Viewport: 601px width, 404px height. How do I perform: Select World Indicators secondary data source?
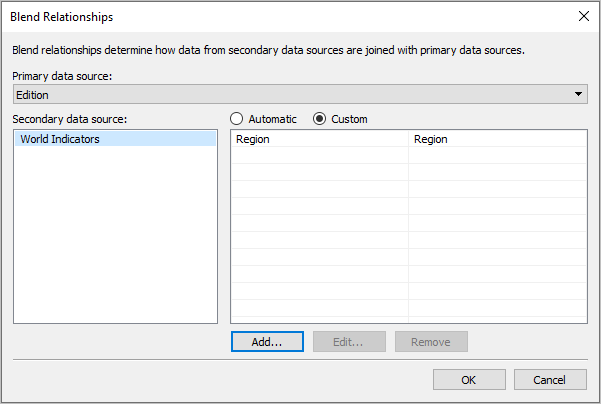coord(115,139)
